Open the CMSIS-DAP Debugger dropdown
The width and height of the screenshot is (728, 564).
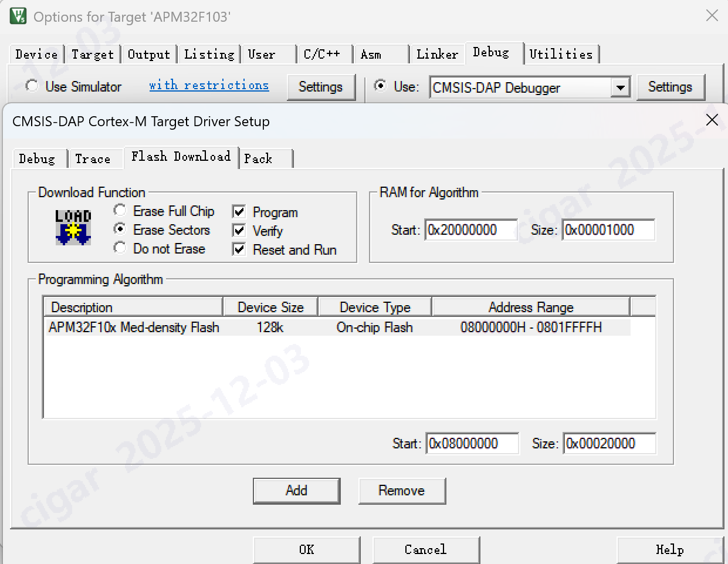click(620, 88)
